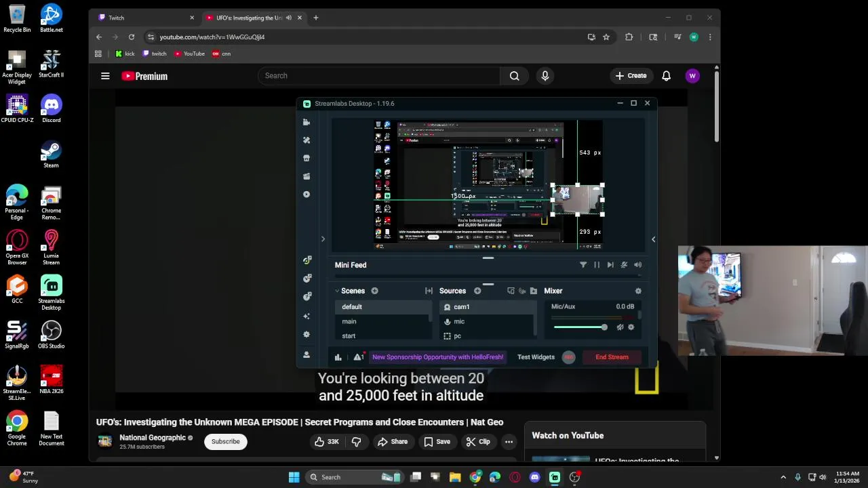Viewport: 868px width, 488px height.
Task: Click the End Stream button
Action: pos(612,357)
